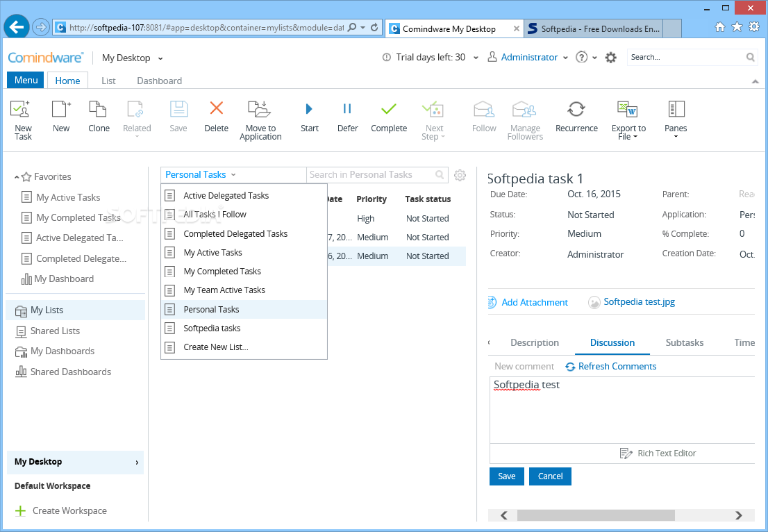This screenshot has width=768, height=532.
Task: Click the Refresh Comments icon
Action: [x=570, y=367]
